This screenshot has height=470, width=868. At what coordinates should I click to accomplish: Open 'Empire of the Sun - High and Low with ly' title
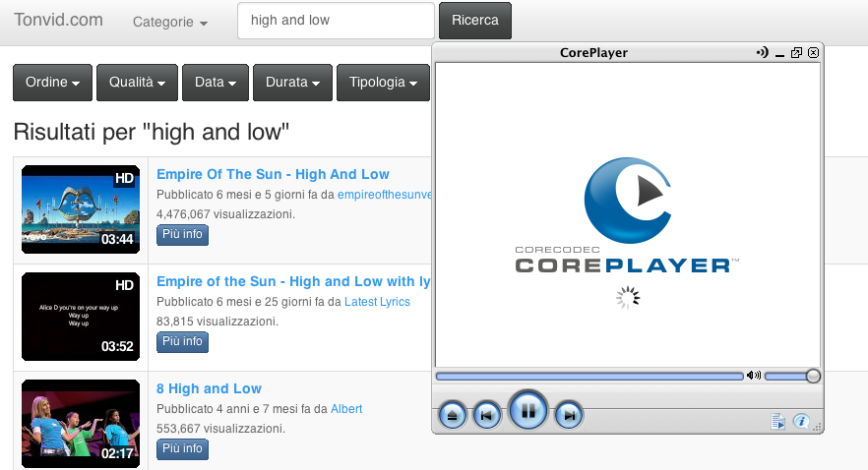pos(293,281)
